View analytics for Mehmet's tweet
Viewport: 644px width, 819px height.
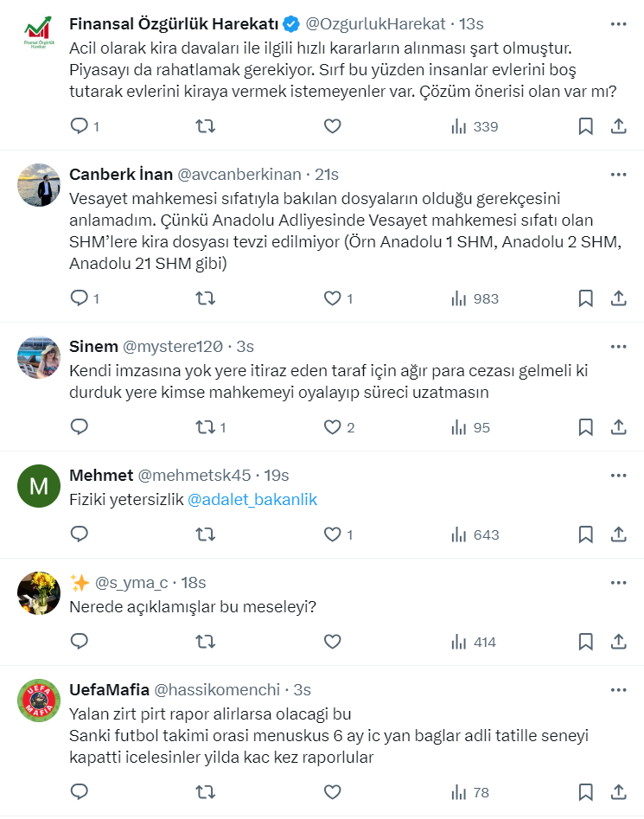475,534
